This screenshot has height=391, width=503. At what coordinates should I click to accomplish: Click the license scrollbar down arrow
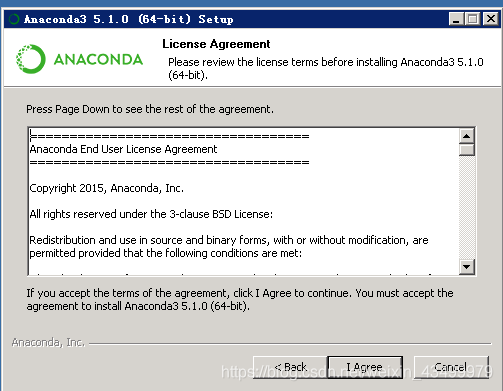coord(467,267)
